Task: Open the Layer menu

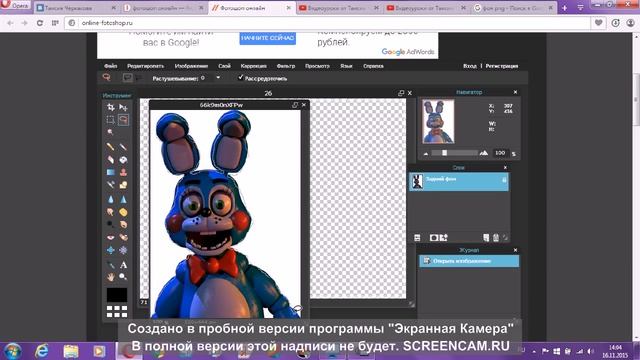Action: click(224, 66)
